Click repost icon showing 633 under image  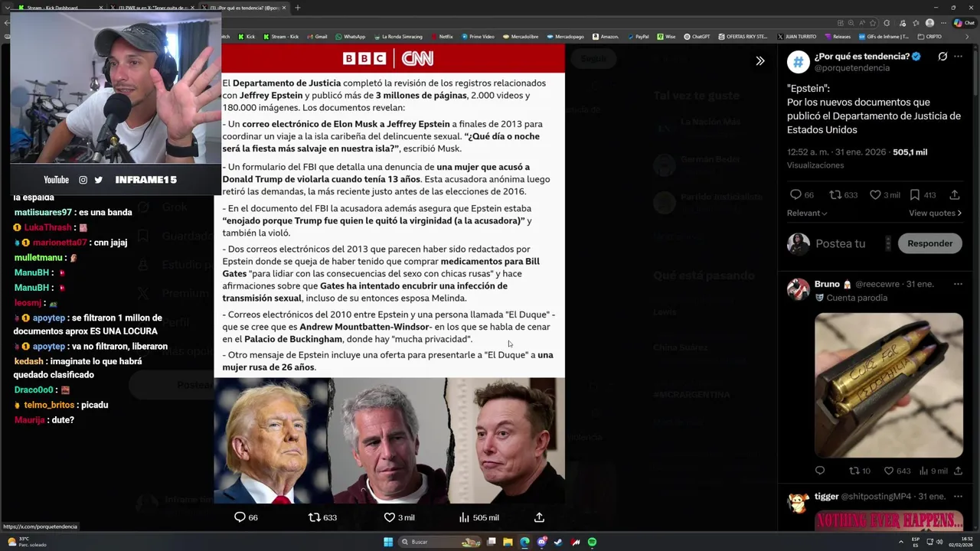pyautogui.click(x=314, y=517)
